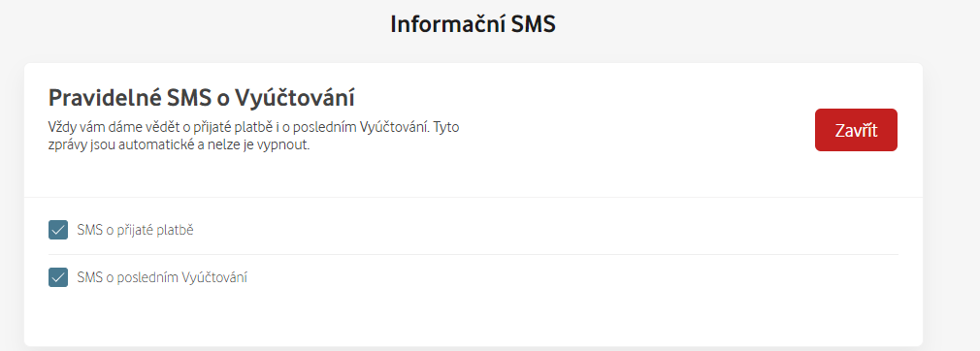The image size is (980, 351).
Task: Click the red Zavřít button
Action: (x=856, y=130)
